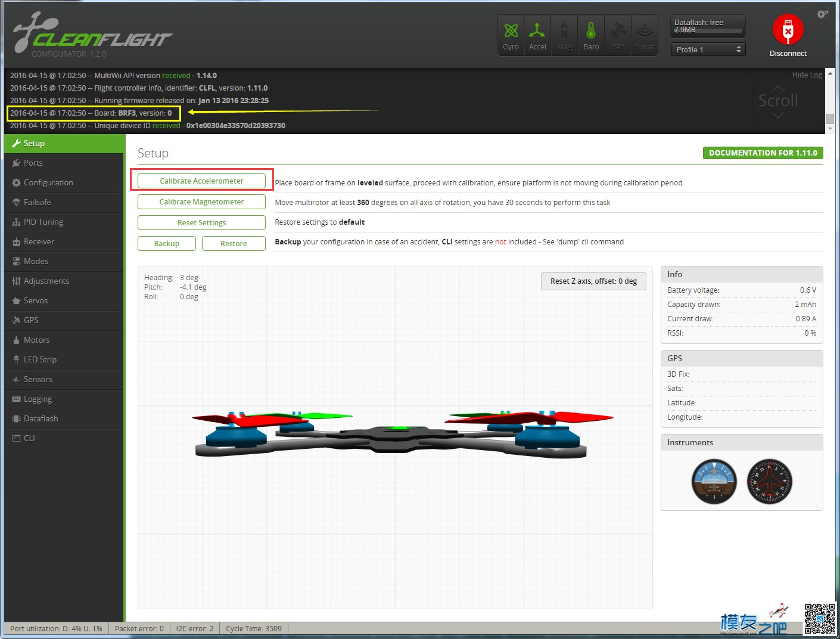Screen dimensions: 840x639
Task: Click the Backup button
Action: click(x=167, y=243)
